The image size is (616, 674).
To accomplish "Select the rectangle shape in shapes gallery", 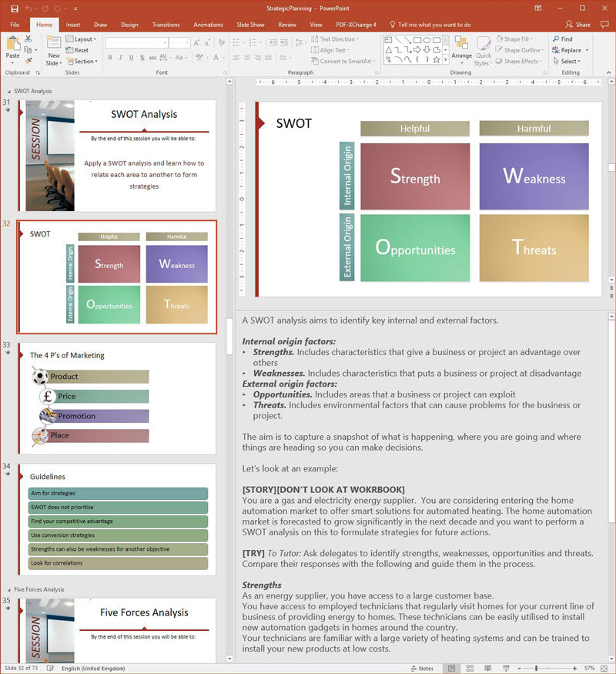I will (x=417, y=40).
